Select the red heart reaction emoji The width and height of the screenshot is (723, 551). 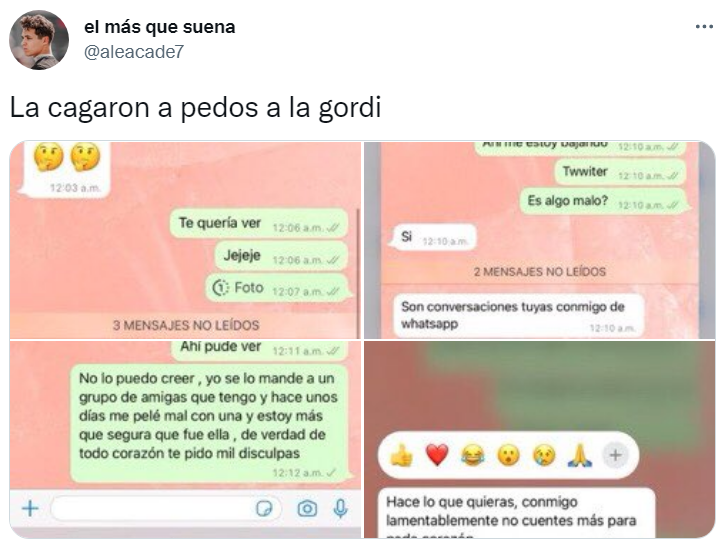coord(437,456)
